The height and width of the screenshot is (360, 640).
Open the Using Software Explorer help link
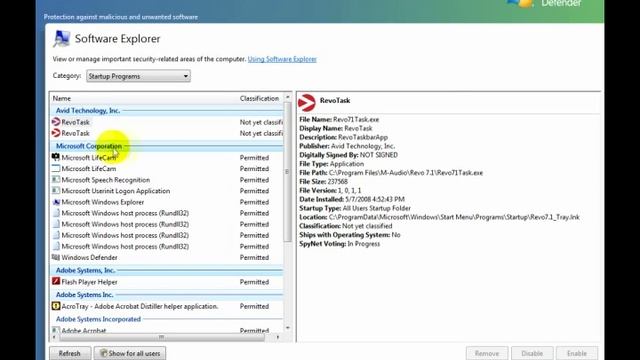282,59
